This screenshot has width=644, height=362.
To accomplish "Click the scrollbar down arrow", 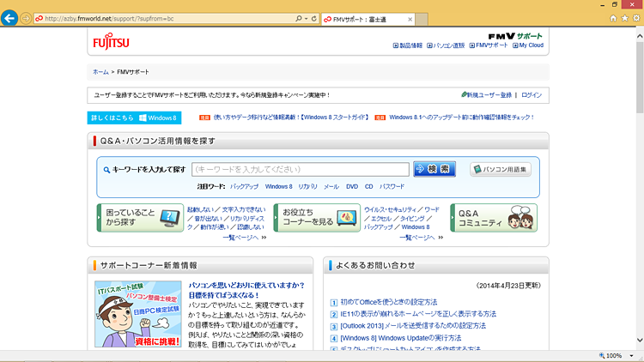I will click(x=640, y=340).
